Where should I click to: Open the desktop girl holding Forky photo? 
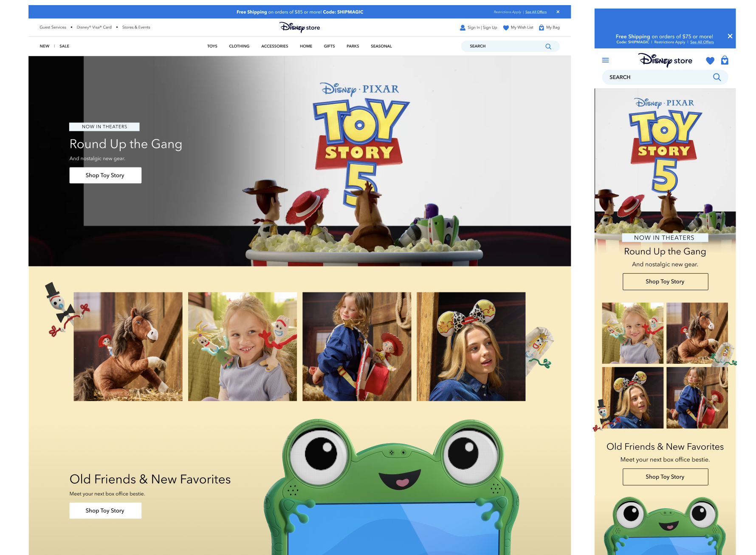pyautogui.click(x=243, y=346)
